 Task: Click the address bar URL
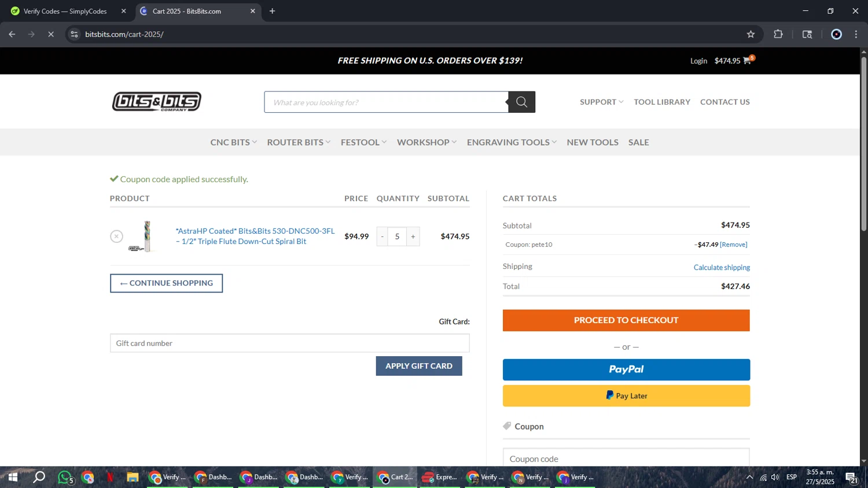pyautogui.click(x=124, y=34)
